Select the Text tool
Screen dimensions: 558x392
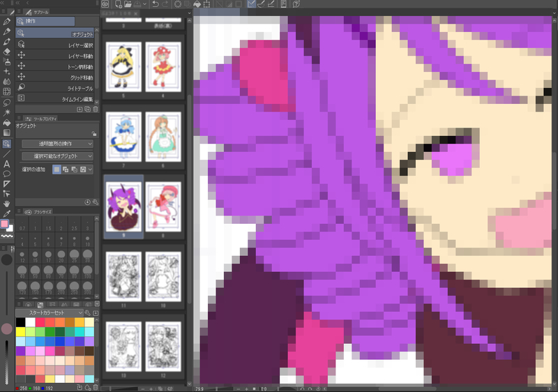point(7,164)
